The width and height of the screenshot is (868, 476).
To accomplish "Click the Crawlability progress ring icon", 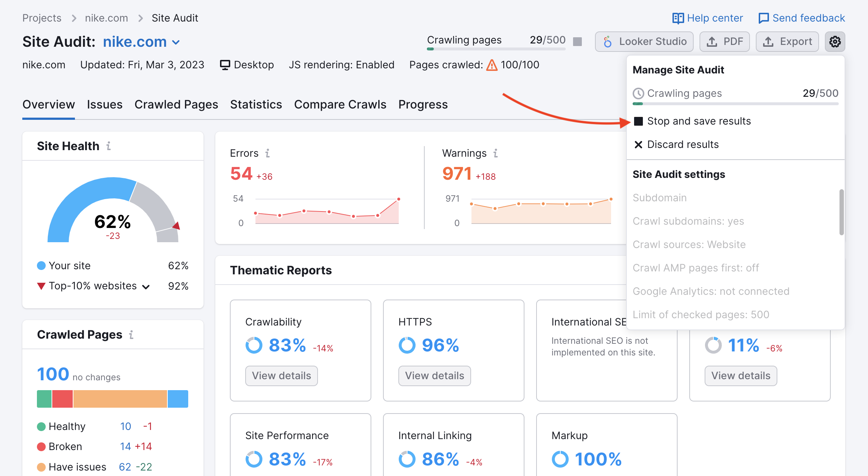I will (254, 345).
